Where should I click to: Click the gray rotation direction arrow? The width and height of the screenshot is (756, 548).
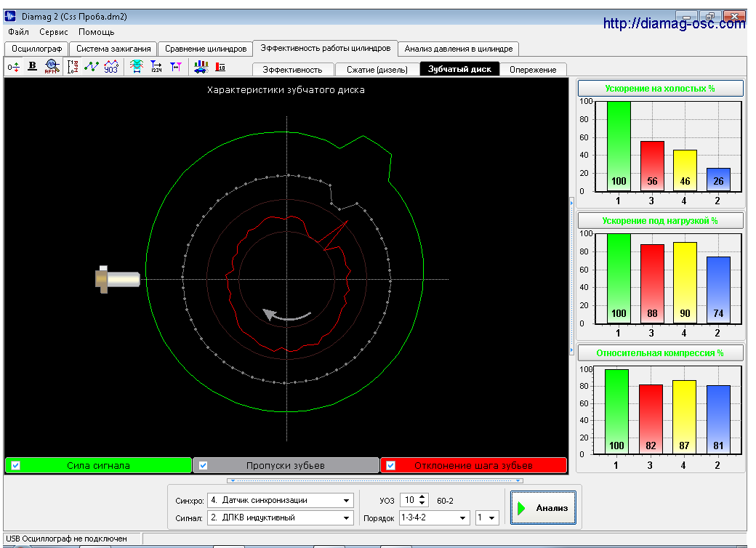click(287, 315)
